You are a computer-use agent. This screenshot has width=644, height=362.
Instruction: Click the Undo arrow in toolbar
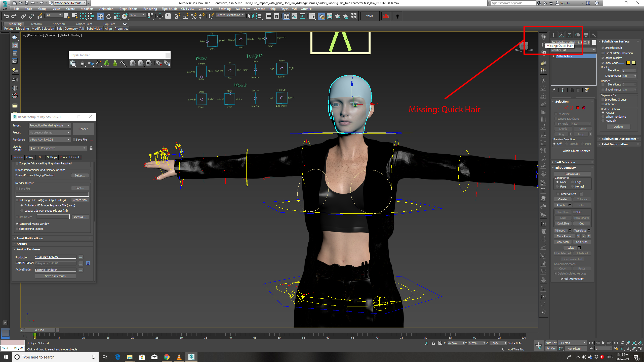coord(6,16)
